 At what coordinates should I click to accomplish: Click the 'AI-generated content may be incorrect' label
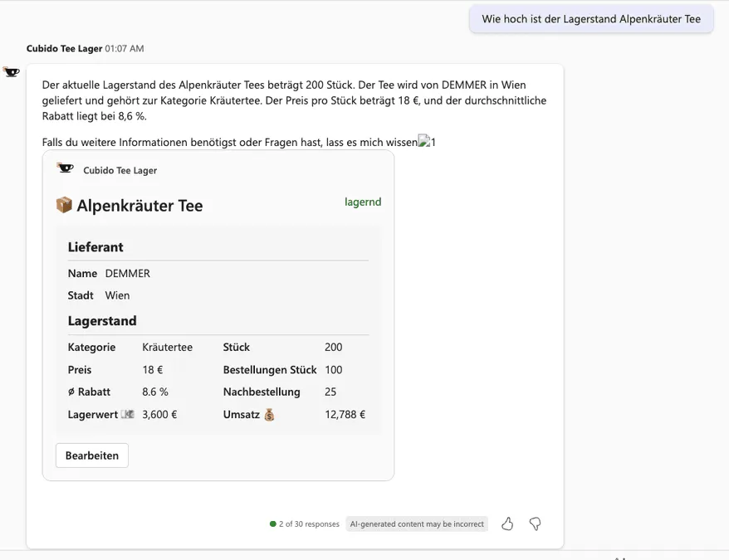tap(417, 524)
